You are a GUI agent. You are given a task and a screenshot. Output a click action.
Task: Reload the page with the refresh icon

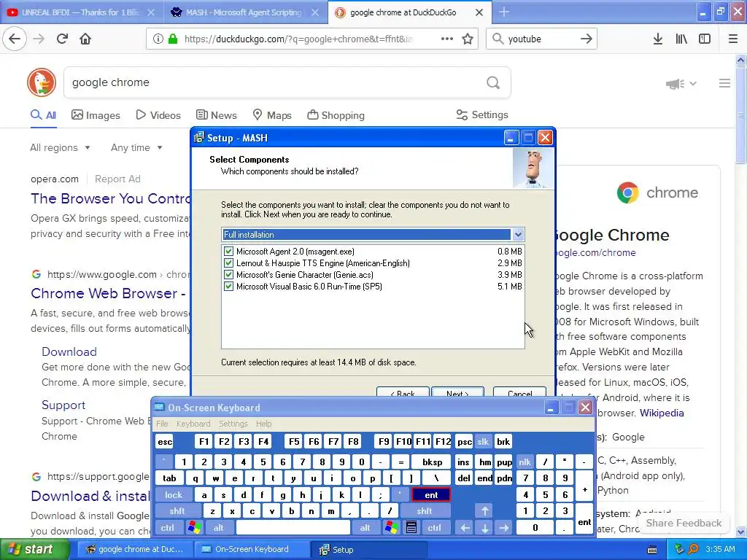[63, 39]
